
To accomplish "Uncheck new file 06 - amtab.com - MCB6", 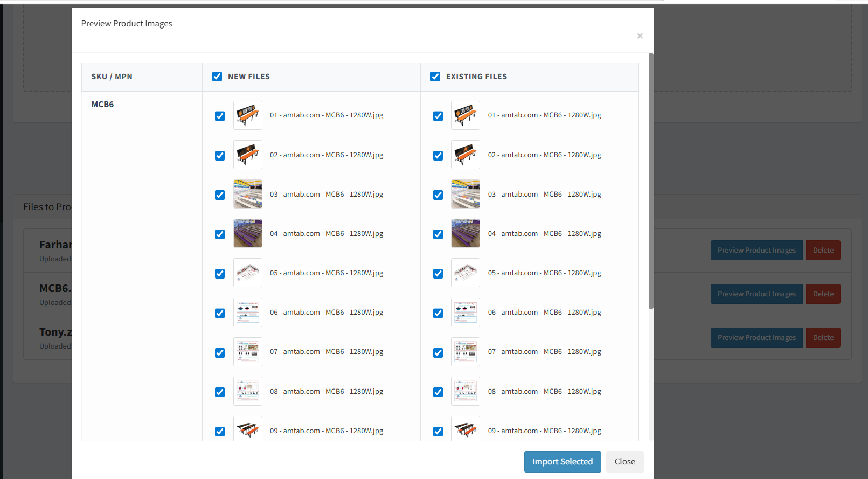I will click(220, 313).
